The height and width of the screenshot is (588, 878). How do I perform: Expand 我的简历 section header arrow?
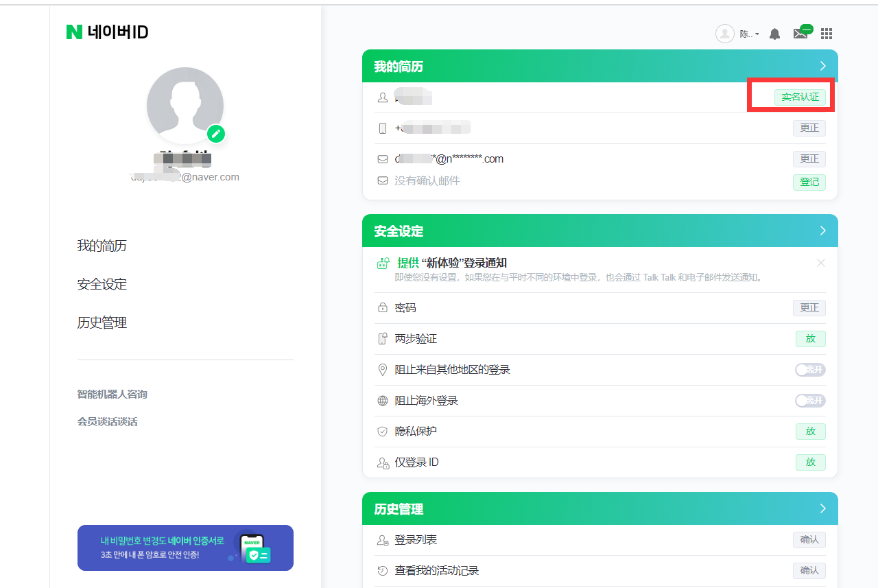click(823, 66)
